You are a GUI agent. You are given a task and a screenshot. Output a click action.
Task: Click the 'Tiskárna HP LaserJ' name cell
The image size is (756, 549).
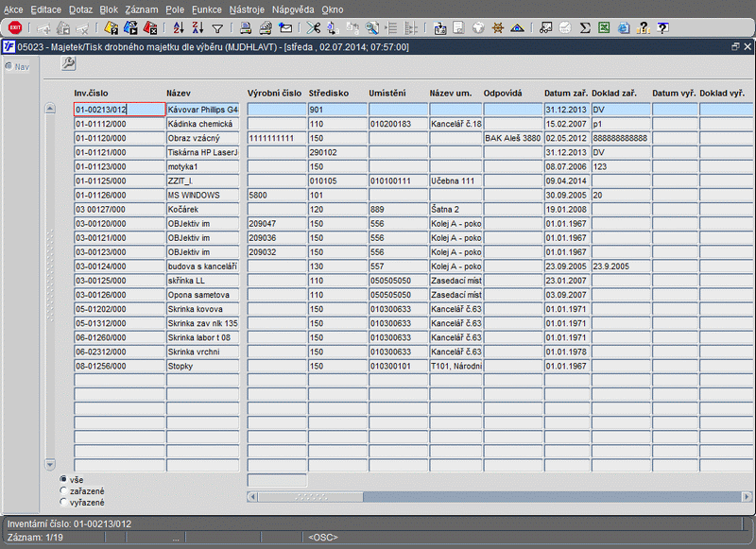pyautogui.click(x=202, y=152)
